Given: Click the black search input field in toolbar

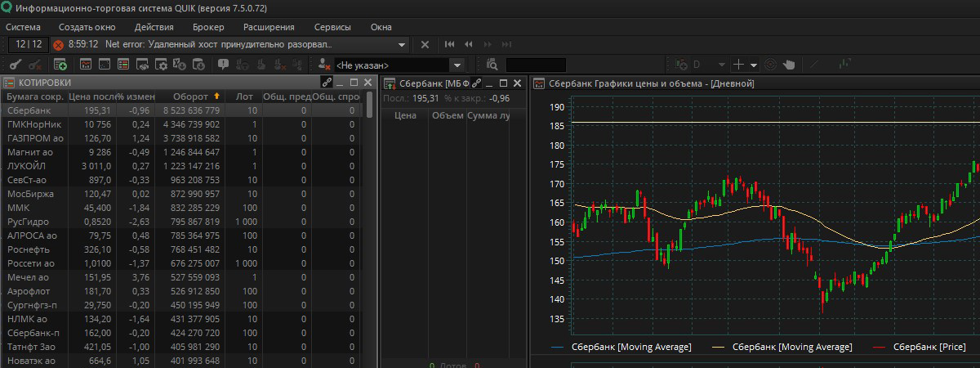Looking at the screenshot, I should tap(536, 65).
